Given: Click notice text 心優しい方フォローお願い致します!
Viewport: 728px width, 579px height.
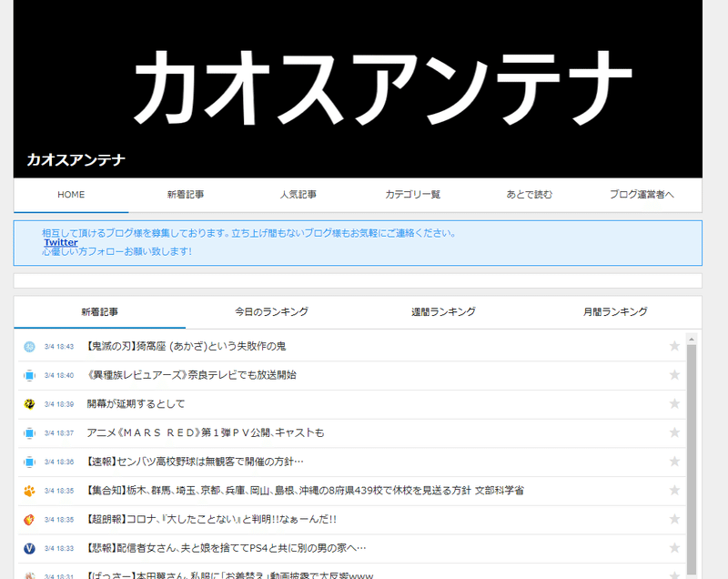Looking at the screenshot, I should [116, 251].
